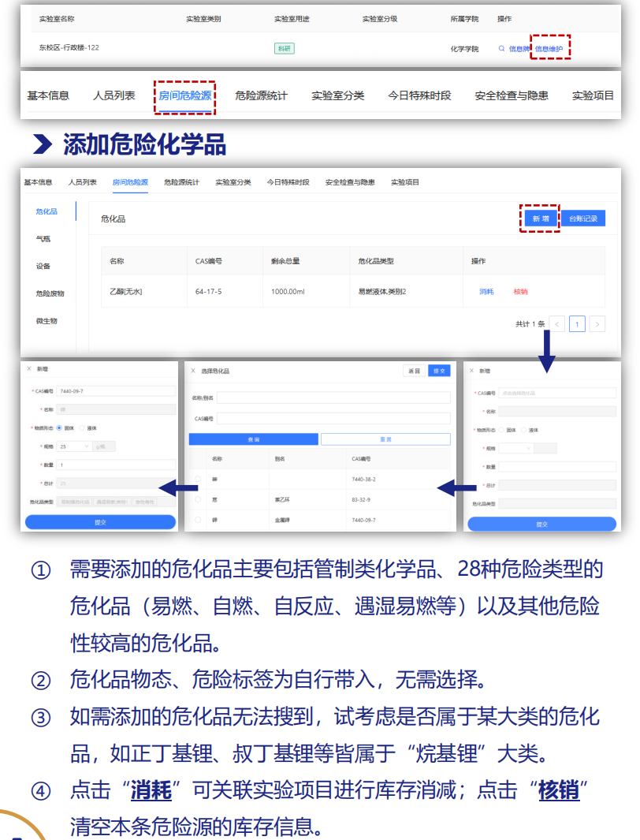
Task: Go to previous page arrow in pagination
Action: pos(557,324)
